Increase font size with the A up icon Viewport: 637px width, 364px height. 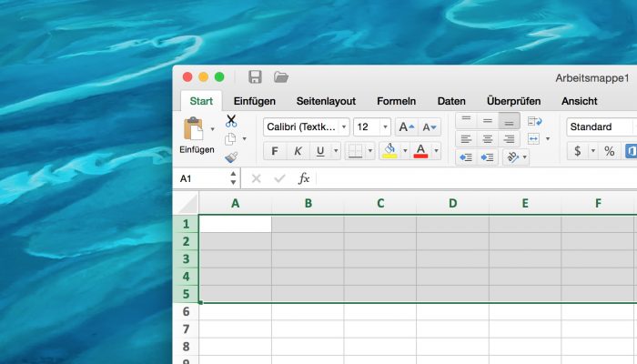tap(406, 127)
